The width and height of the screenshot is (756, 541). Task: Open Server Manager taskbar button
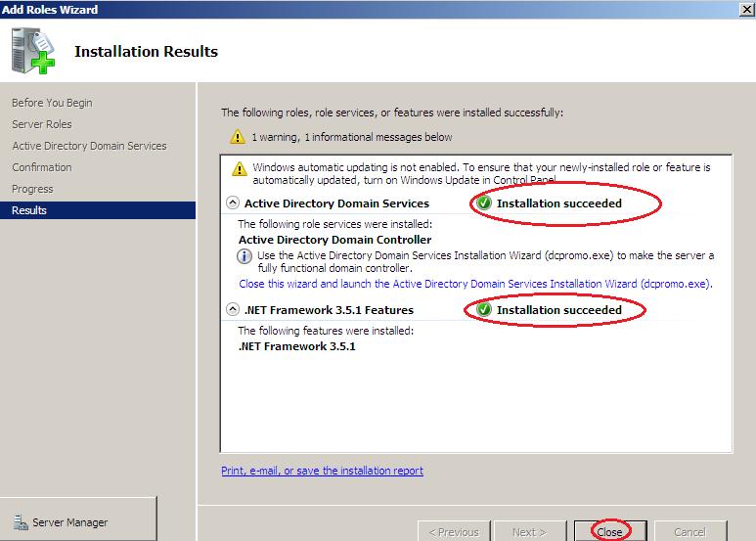coord(78,520)
